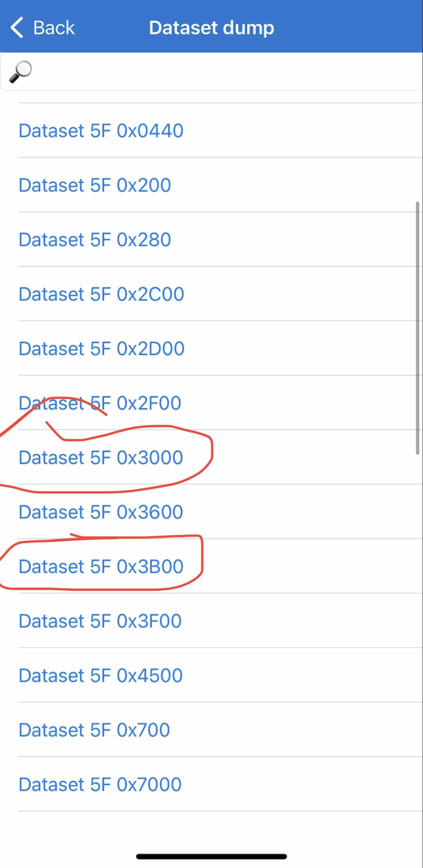The image size is (423, 868).
Task: Focus the dataset search field
Action: click(x=226, y=71)
